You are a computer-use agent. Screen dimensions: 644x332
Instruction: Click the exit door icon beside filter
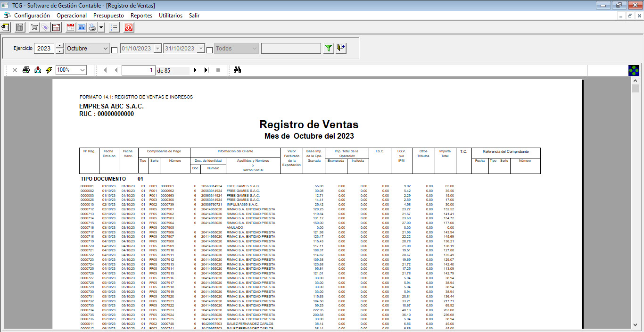[341, 48]
